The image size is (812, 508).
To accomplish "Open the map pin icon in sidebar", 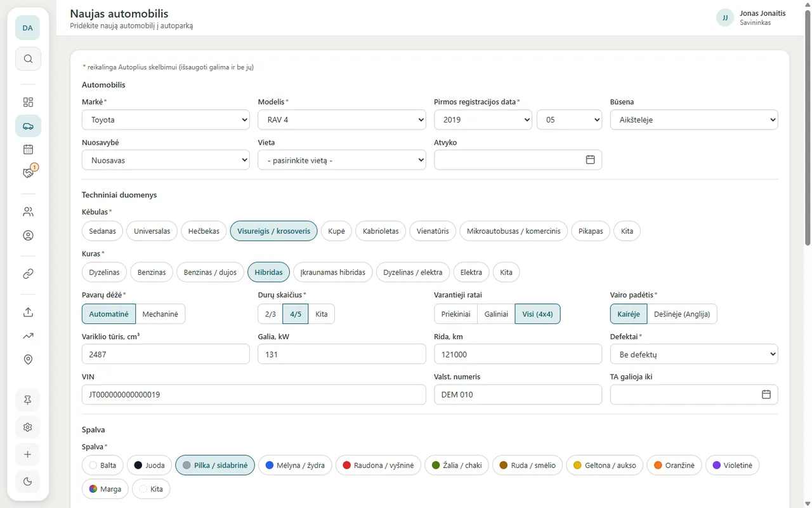I will coord(28,359).
